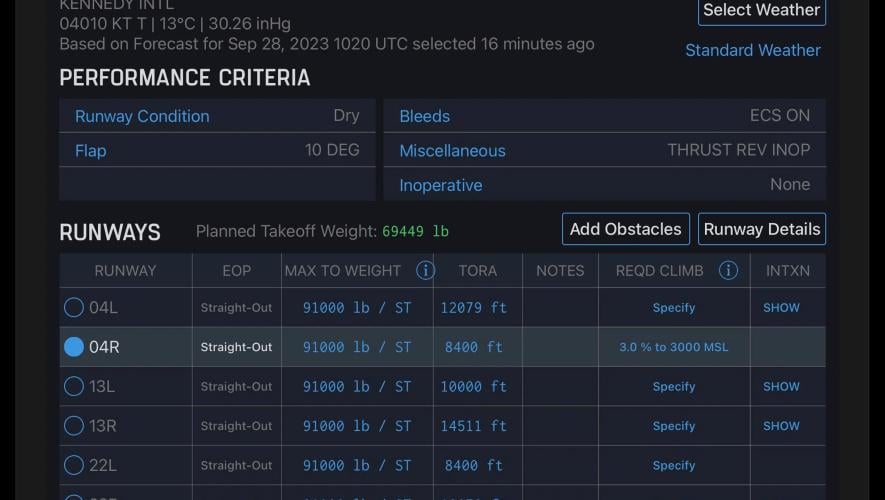Show intersections for runway 04L

click(x=781, y=308)
